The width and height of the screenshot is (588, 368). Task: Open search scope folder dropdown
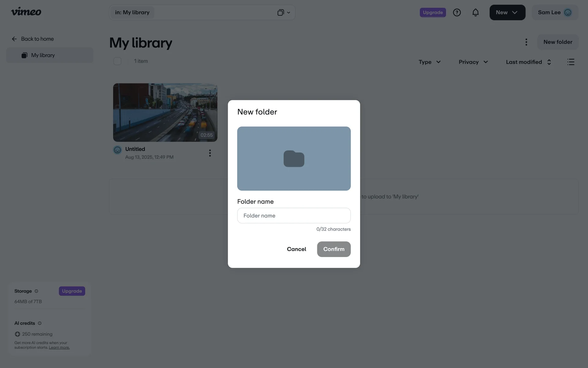tap(284, 13)
